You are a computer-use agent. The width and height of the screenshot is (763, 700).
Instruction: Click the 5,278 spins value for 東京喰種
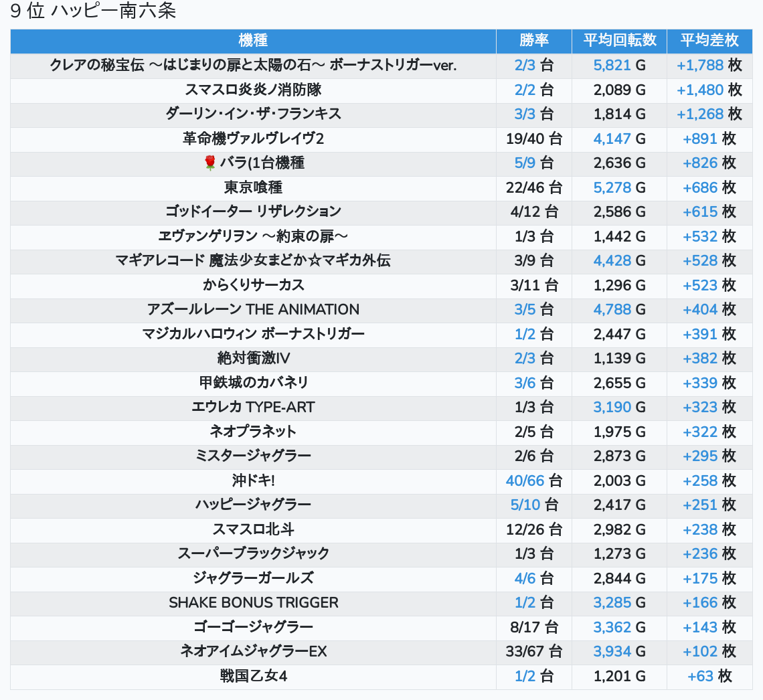[612, 187]
